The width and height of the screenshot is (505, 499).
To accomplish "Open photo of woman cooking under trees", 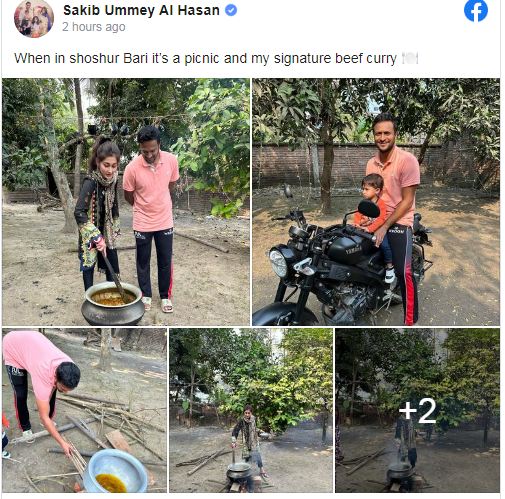I will tap(251, 410).
